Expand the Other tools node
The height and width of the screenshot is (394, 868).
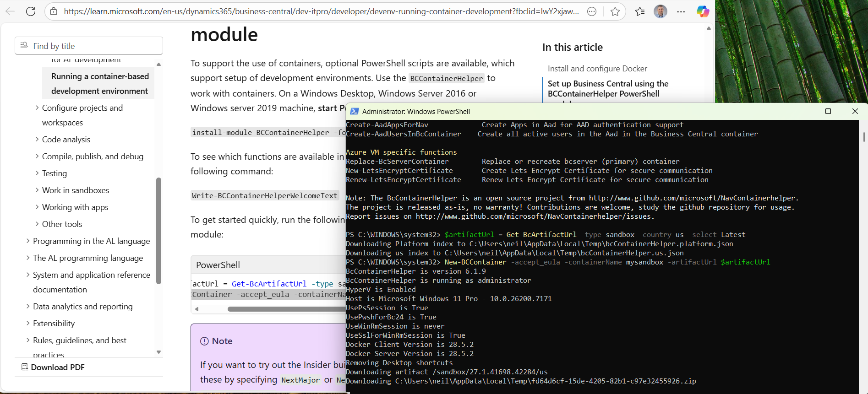pos(37,224)
